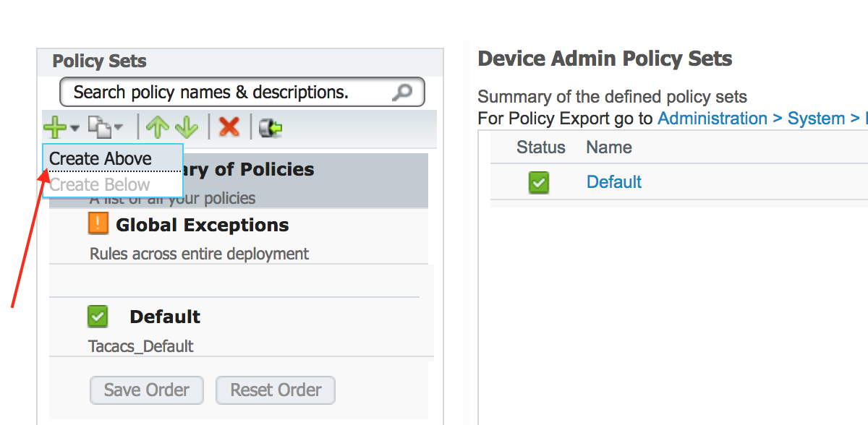Image resolution: width=868 pixels, height=425 pixels.
Task: Delete policy using the red X icon
Action: coord(229,128)
